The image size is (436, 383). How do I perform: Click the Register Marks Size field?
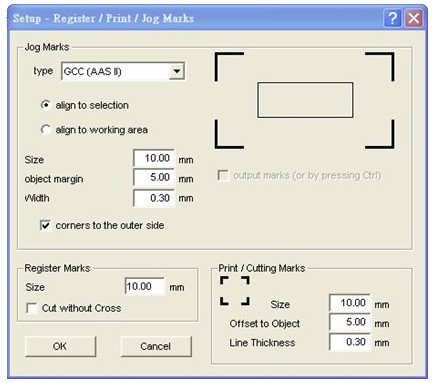coord(145,286)
